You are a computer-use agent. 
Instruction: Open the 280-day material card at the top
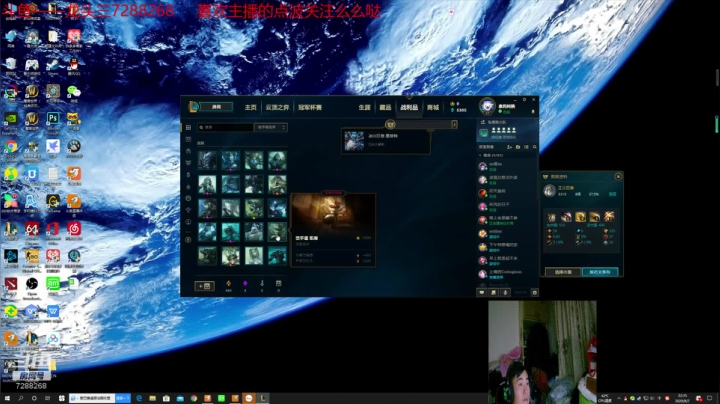click(x=386, y=141)
